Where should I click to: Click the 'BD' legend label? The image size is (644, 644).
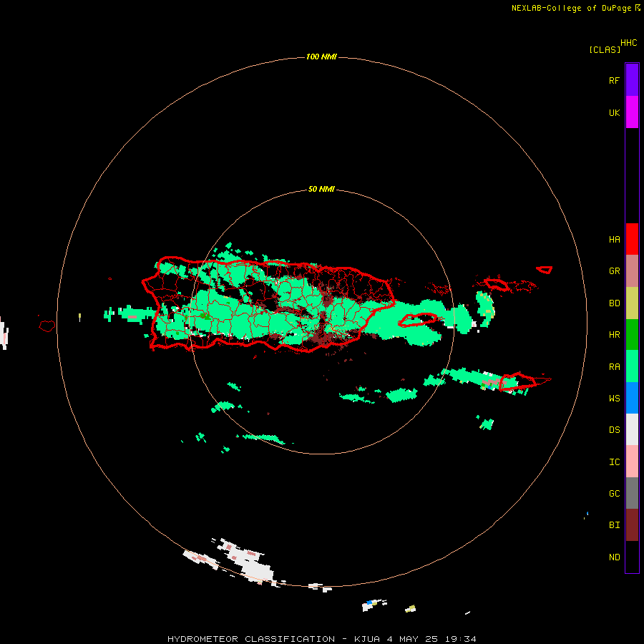tap(614, 303)
